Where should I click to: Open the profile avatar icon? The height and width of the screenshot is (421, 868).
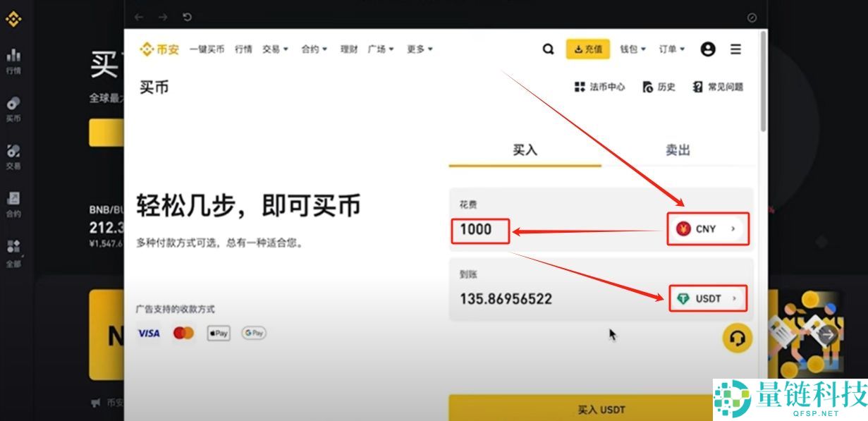[708, 49]
